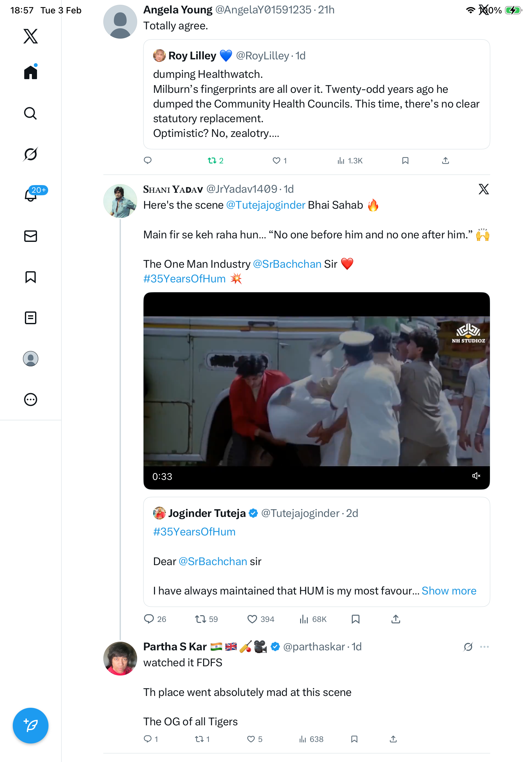The image size is (532, 762).
Task: Open the Search tab in sidebar
Action: click(31, 114)
